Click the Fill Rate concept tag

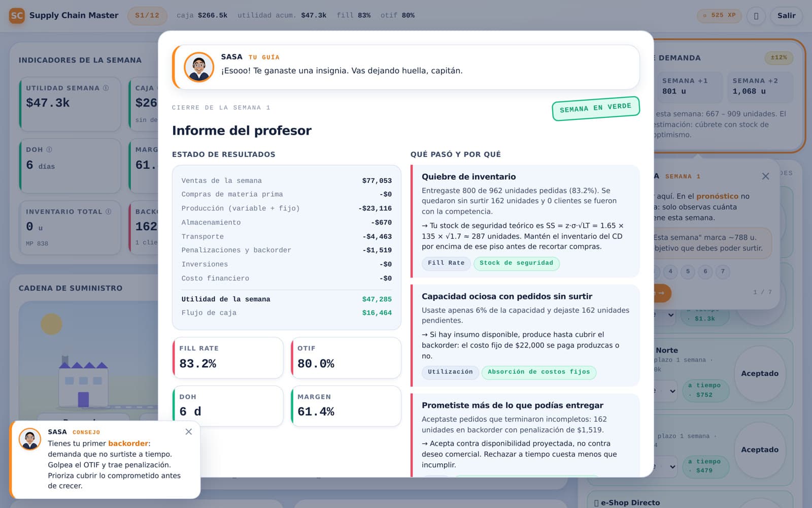pyautogui.click(x=446, y=263)
